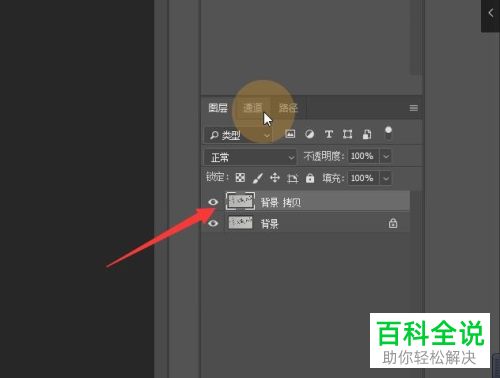This screenshot has height=378, width=500.
Task: Click the upper panel vertical scrollbar
Action: [x=415, y=37]
